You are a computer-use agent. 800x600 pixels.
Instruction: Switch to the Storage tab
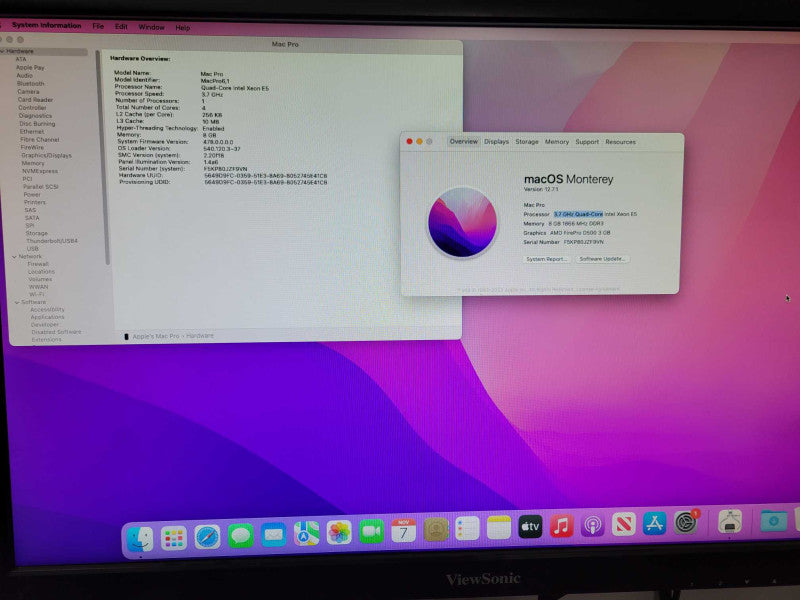click(x=527, y=141)
